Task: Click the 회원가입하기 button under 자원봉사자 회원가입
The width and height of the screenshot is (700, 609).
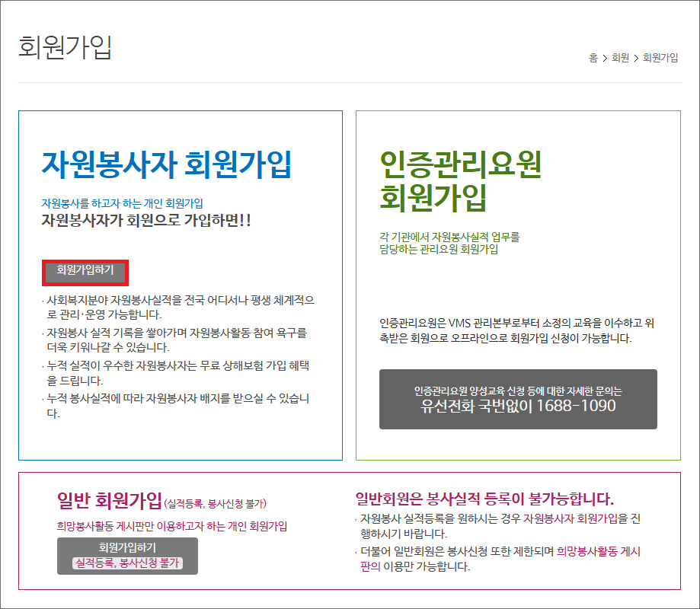Action: 85,273
